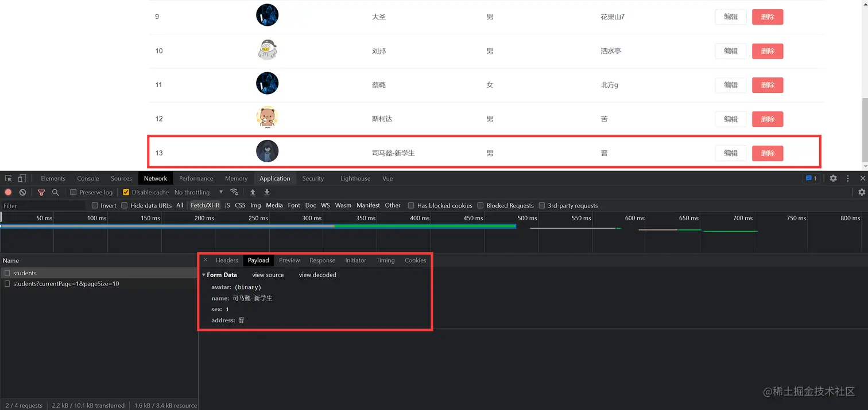Check Hide data URLs checkbox
Screen dimensions: 868x410
pos(125,205)
